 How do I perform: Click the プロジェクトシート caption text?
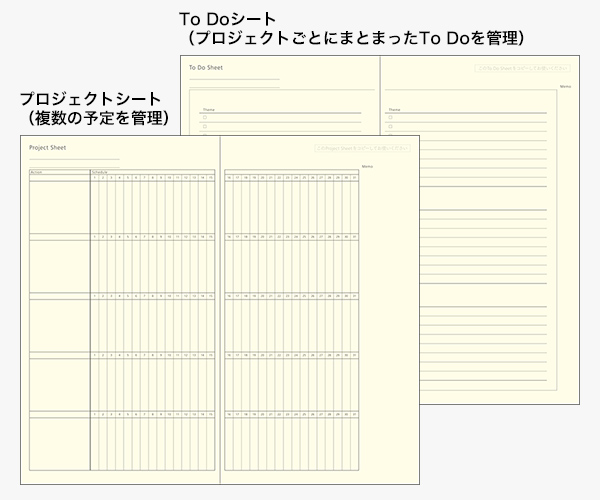[x=90, y=101]
